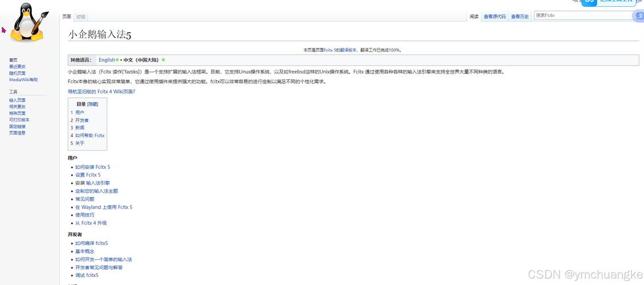Jump to contents entry 5 关于

click(x=77, y=143)
